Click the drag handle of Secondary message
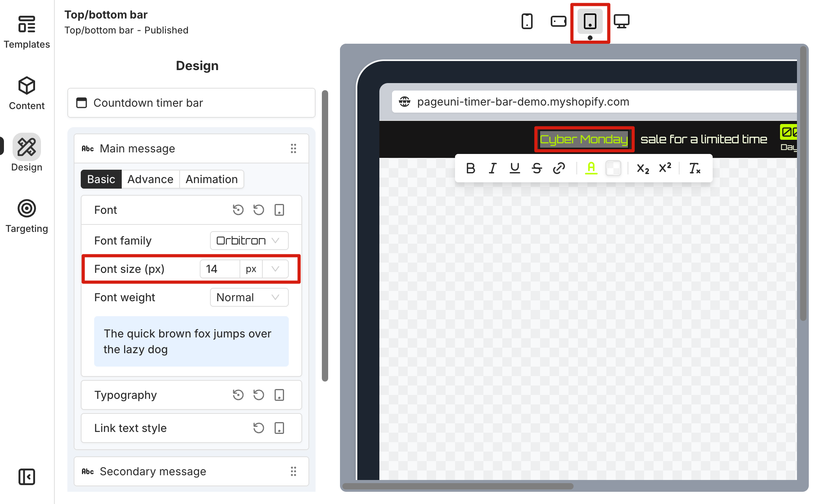This screenshot has height=504, width=821. click(x=293, y=471)
